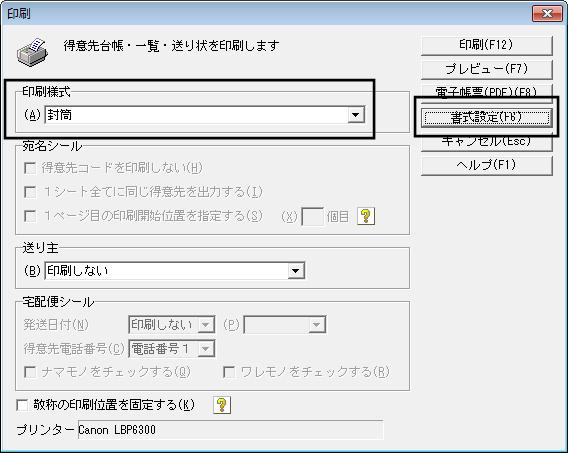The width and height of the screenshot is (568, 453).
Task: Click the 個目 number input field
Action: 312,217
